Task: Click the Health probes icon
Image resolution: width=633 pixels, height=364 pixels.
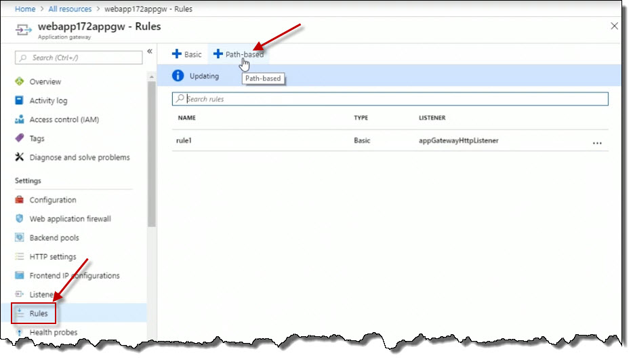Action: pyautogui.click(x=20, y=332)
